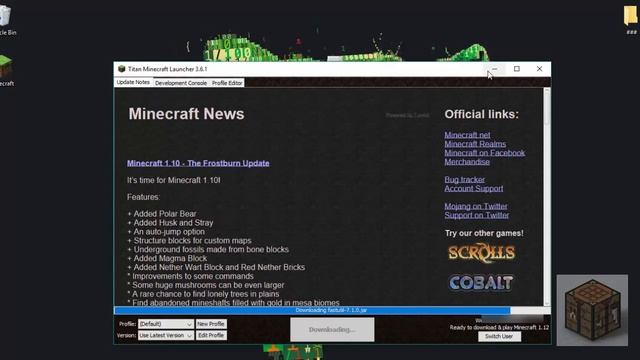Click the New Profile button

coord(211,324)
